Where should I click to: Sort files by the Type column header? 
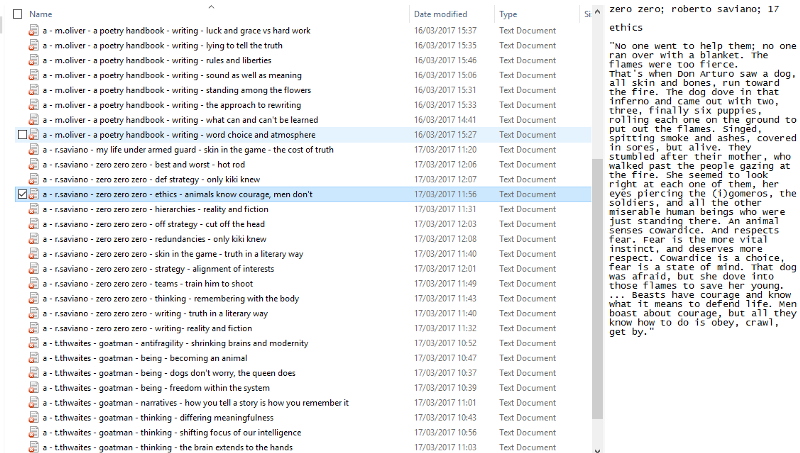tap(509, 14)
